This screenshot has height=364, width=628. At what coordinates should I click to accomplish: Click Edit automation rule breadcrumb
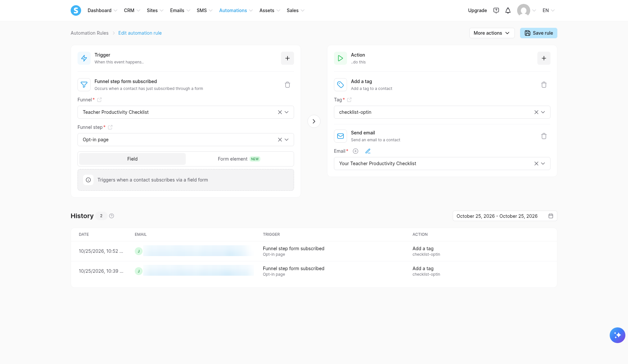[x=140, y=33]
